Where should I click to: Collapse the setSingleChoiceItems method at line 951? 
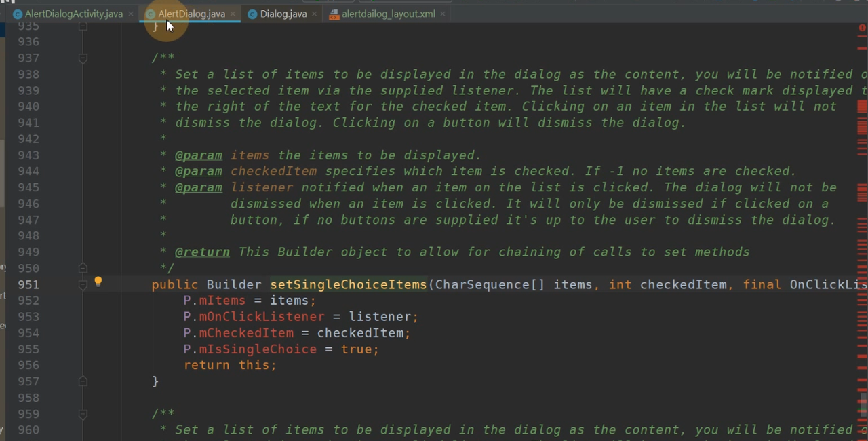[x=83, y=284]
